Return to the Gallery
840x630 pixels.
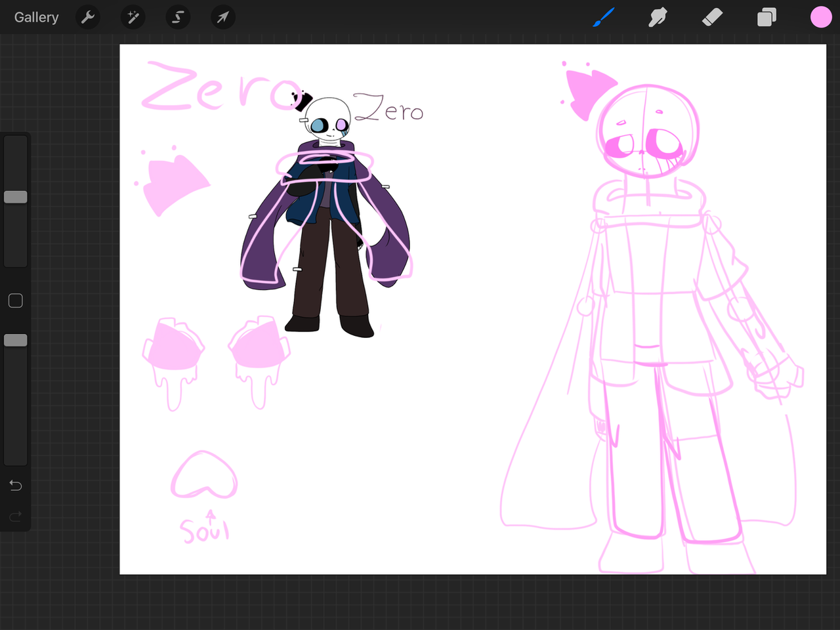click(37, 17)
